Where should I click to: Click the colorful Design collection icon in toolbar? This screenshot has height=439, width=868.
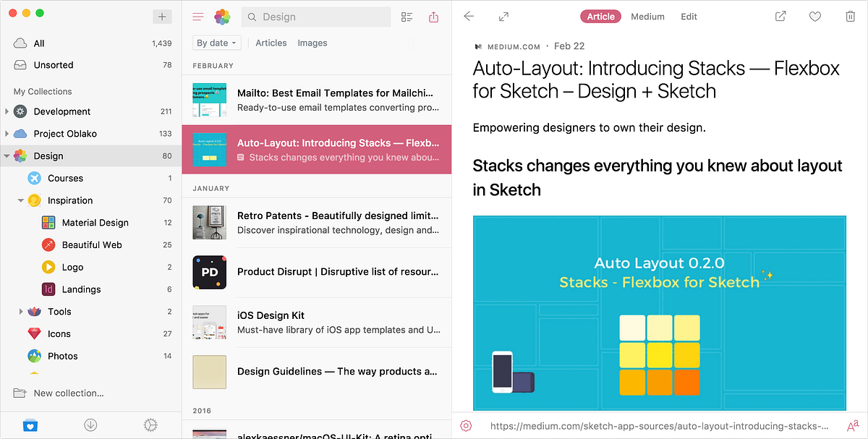click(x=222, y=17)
